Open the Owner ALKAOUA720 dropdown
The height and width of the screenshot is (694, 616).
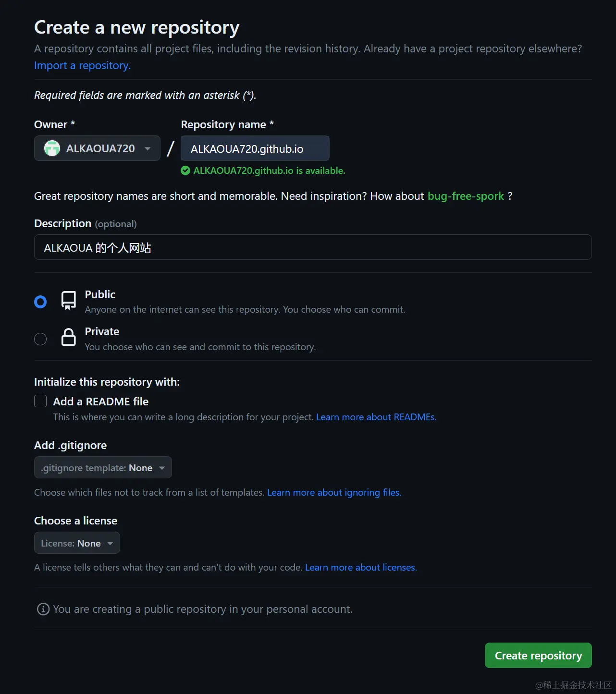[x=97, y=148]
